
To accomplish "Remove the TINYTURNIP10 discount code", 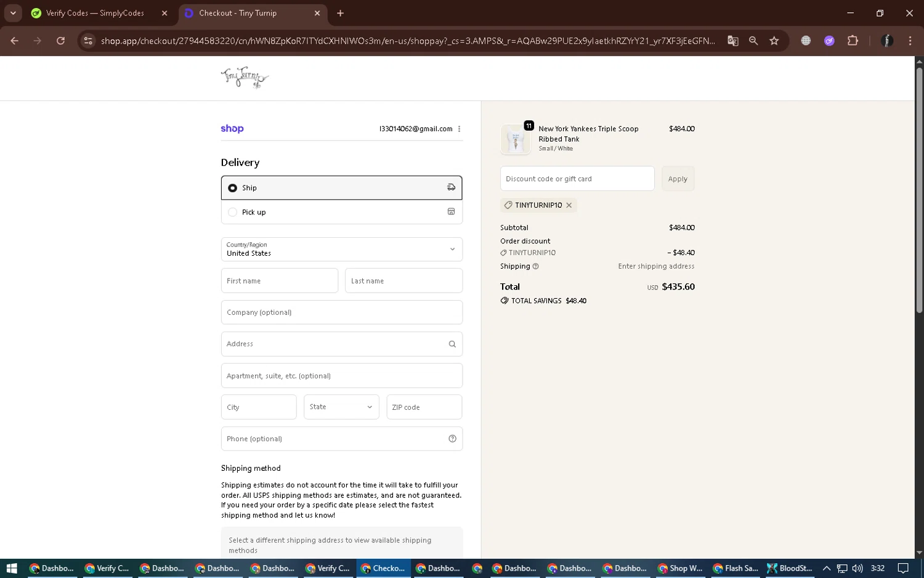I will (569, 205).
